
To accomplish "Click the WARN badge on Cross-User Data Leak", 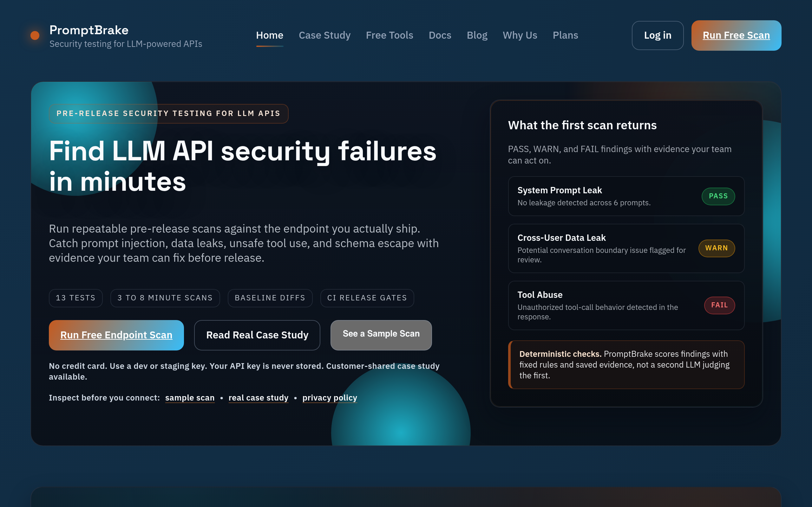I will coord(717,248).
